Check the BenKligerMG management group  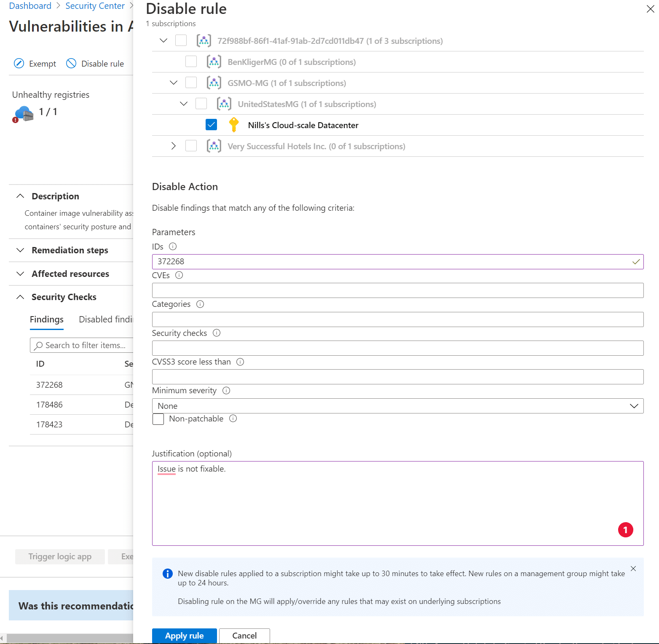(x=191, y=61)
